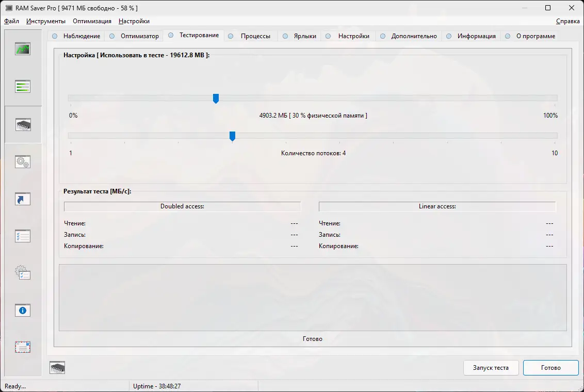This screenshot has height=392, width=584.
Task: Open the shortcuts arrow sidebar icon
Action: (23, 199)
